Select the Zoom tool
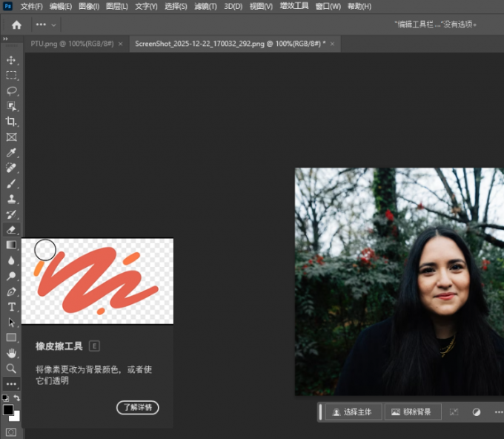The image size is (504, 439). [11, 369]
